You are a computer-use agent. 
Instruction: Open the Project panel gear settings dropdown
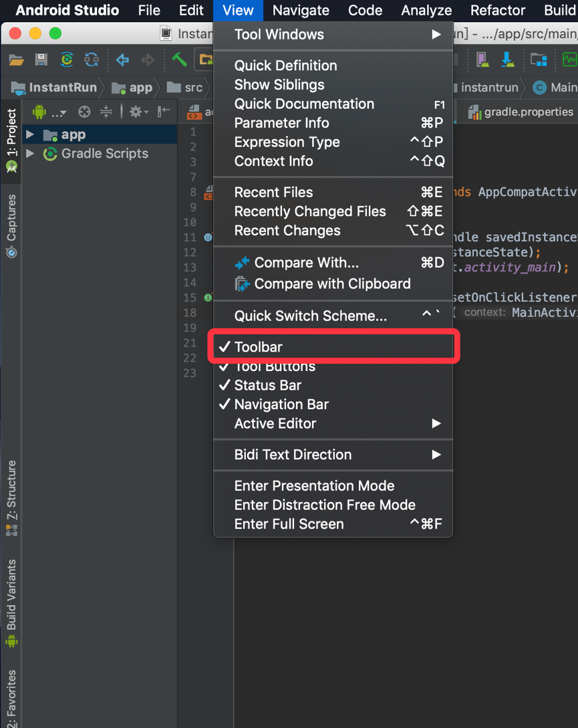138,112
